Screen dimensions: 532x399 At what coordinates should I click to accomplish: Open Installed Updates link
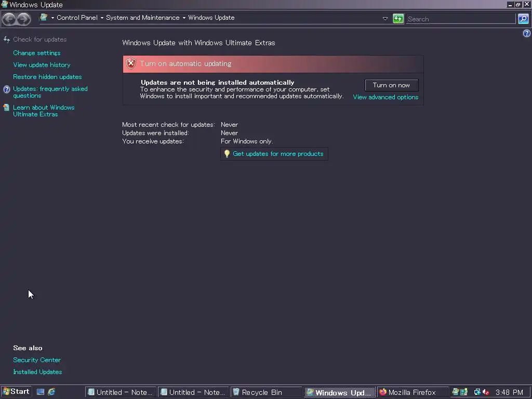click(x=37, y=372)
